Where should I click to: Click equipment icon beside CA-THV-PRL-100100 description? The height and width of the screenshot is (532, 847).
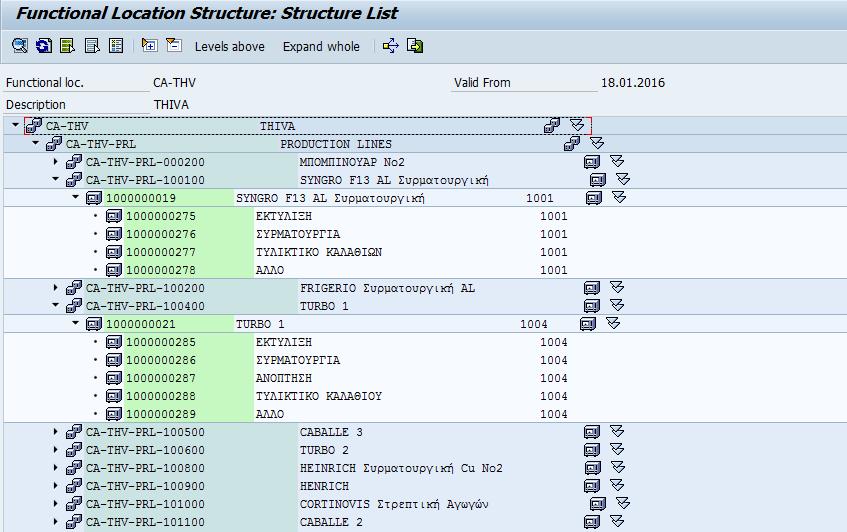(598, 179)
